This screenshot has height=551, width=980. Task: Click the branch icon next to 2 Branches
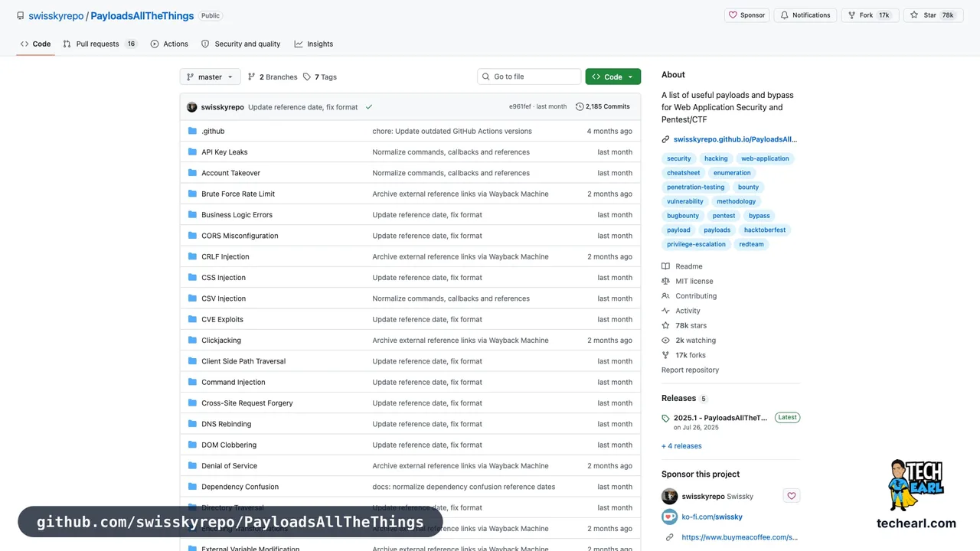[x=252, y=77]
